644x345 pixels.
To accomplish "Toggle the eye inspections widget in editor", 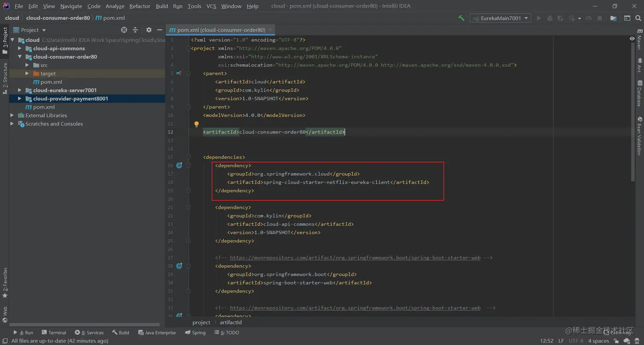I will (x=632, y=38).
